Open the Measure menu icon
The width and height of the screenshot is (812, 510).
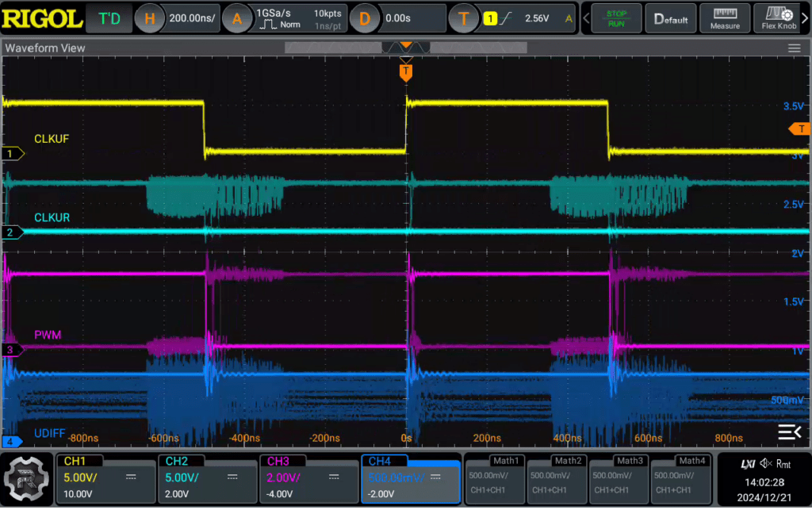(x=725, y=19)
